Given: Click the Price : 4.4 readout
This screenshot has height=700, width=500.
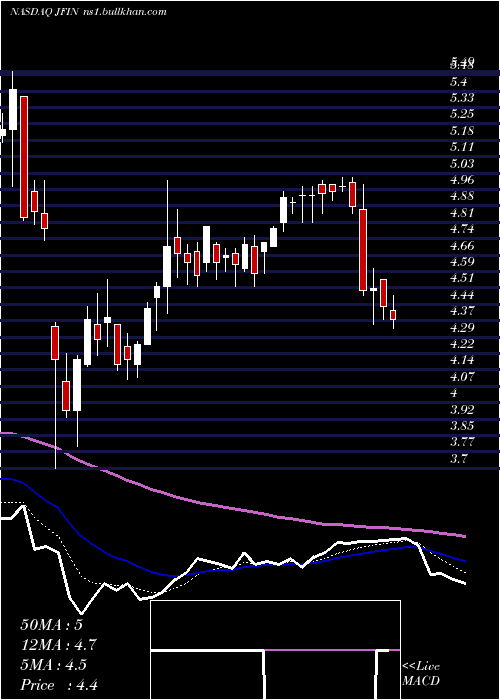Looking at the screenshot, I should click(x=59, y=685).
